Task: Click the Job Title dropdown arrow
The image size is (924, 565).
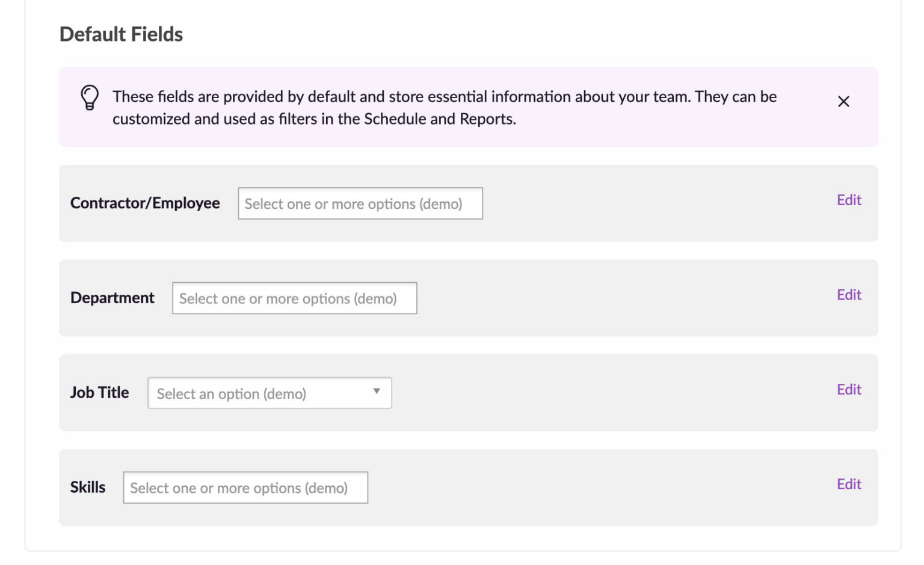Action: tap(377, 392)
